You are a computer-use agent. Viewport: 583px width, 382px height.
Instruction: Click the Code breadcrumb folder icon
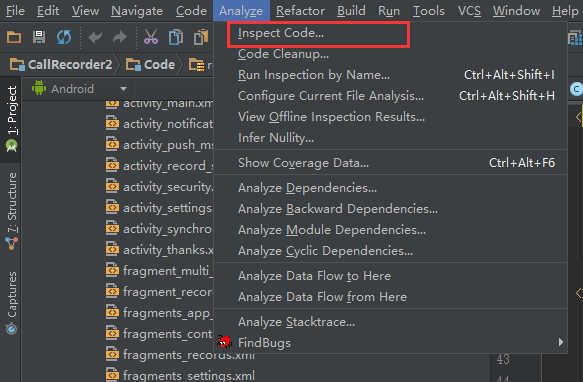click(133, 64)
